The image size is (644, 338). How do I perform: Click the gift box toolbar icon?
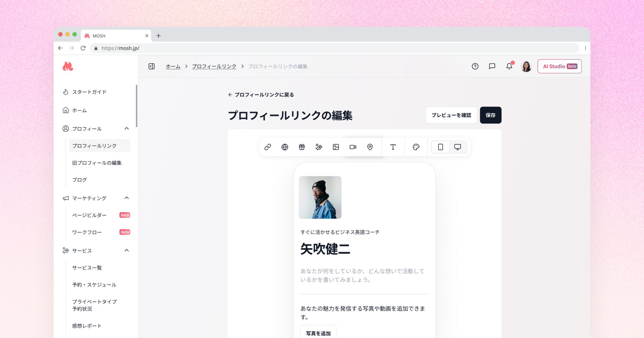[x=302, y=147]
